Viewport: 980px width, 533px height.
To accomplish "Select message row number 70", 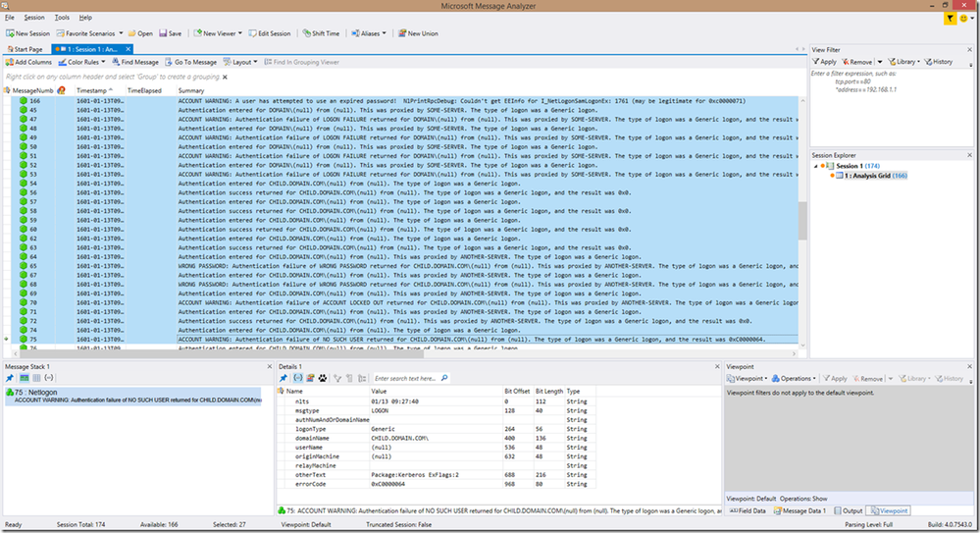I will point(400,302).
